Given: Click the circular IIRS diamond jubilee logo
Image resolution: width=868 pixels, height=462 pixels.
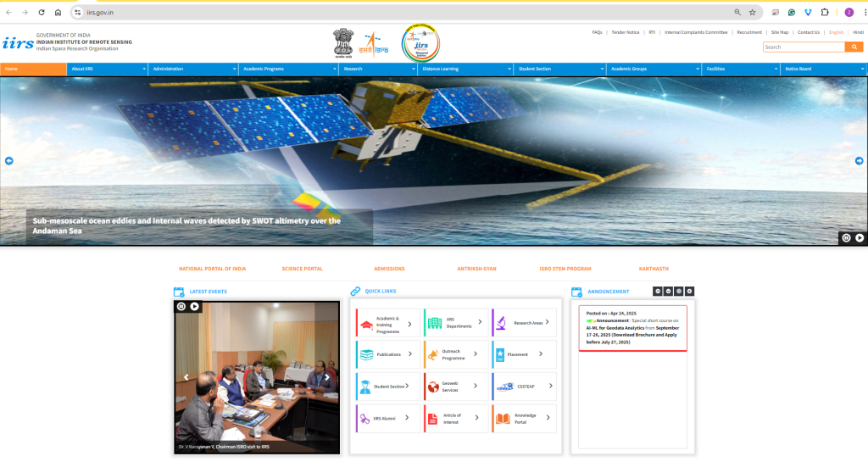Looking at the screenshot, I should coord(420,43).
